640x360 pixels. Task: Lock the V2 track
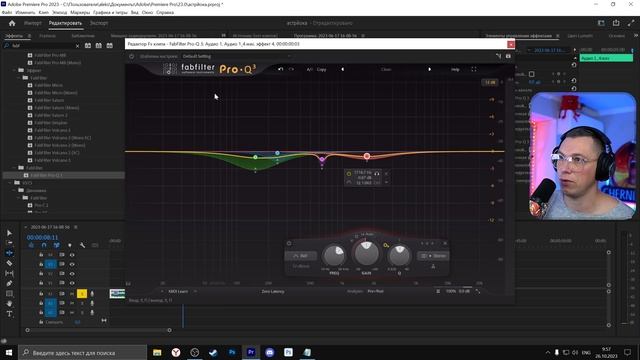click(x=41, y=273)
